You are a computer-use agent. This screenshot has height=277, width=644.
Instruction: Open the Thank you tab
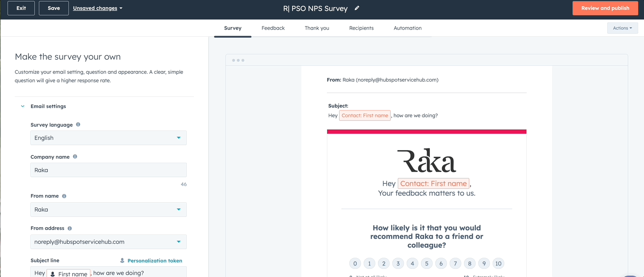(317, 28)
